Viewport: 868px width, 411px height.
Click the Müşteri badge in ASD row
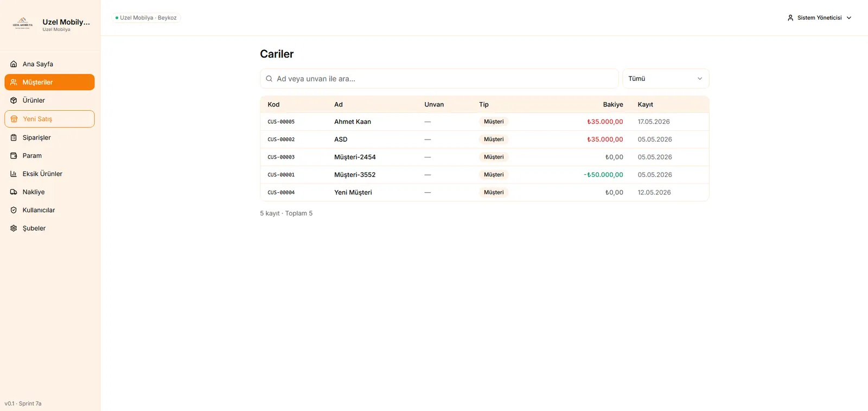click(x=494, y=140)
